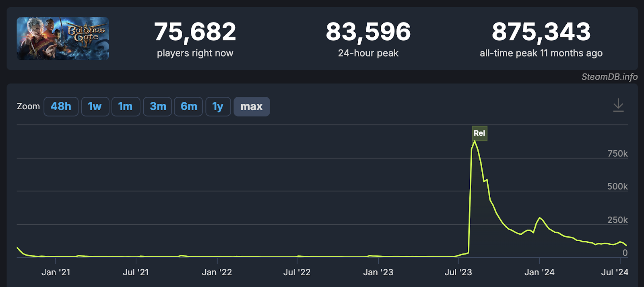Click the chart download arrow icon

[618, 105]
